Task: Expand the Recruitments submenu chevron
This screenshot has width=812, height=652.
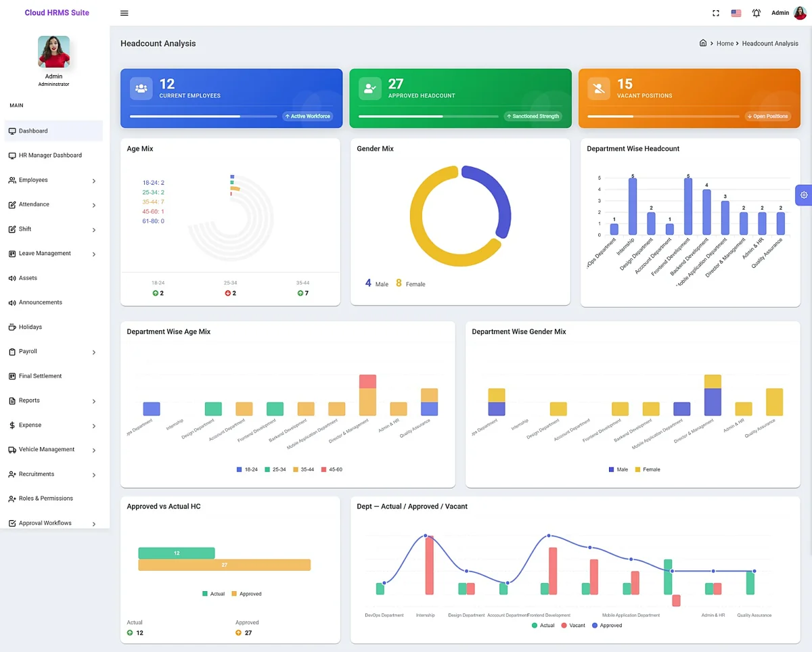Action: coord(94,475)
